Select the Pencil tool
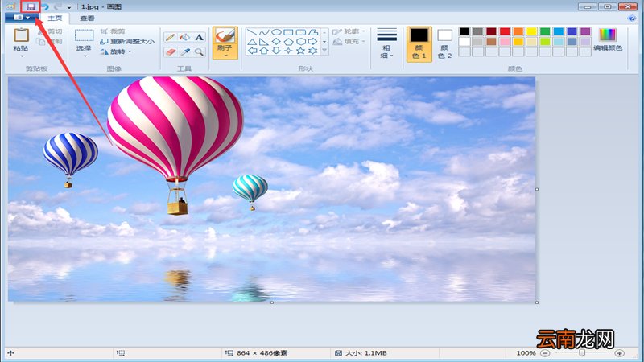This screenshot has height=362, width=644. point(170,37)
